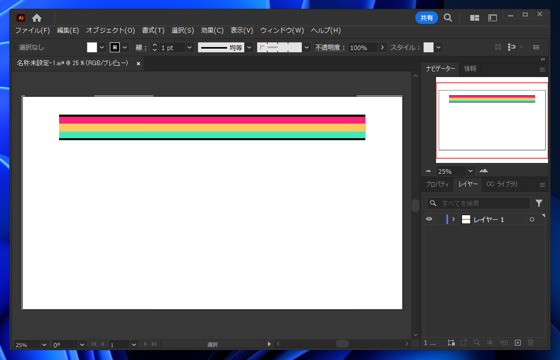Toggle visibility of レイヤー 1 with the eye icon
The image size is (560, 360).
429,219
